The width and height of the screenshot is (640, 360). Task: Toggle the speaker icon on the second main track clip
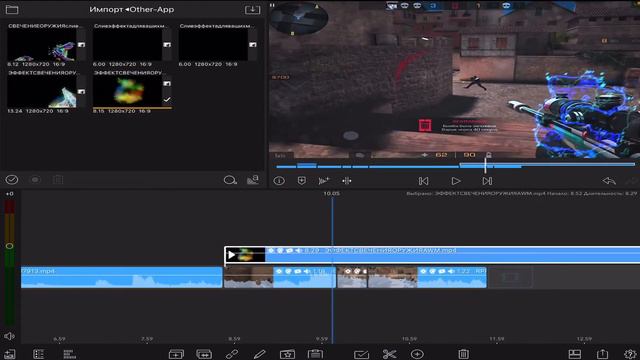[307, 271]
